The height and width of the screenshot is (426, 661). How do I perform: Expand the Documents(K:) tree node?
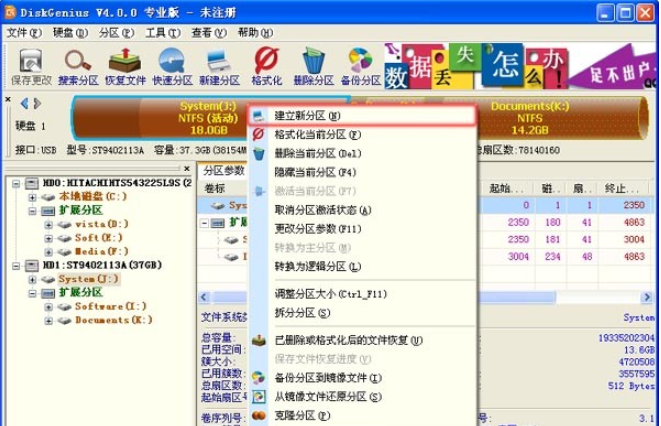[x=48, y=321]
